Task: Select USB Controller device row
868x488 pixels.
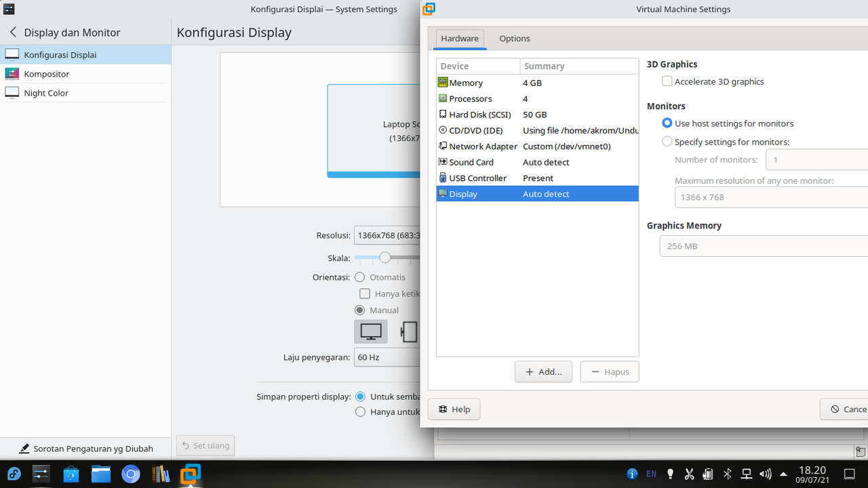Action: click(537, 178)
